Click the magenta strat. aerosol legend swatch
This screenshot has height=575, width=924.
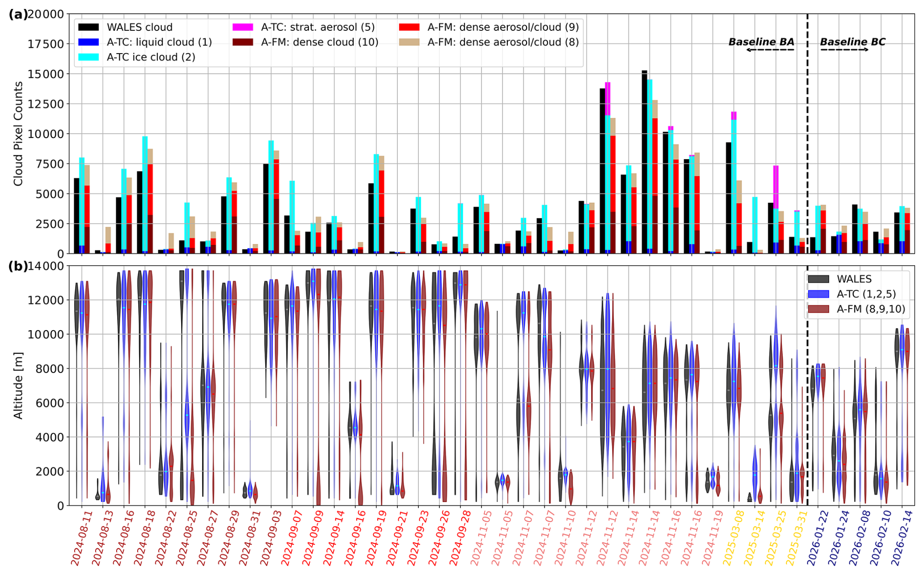point(243,27)
